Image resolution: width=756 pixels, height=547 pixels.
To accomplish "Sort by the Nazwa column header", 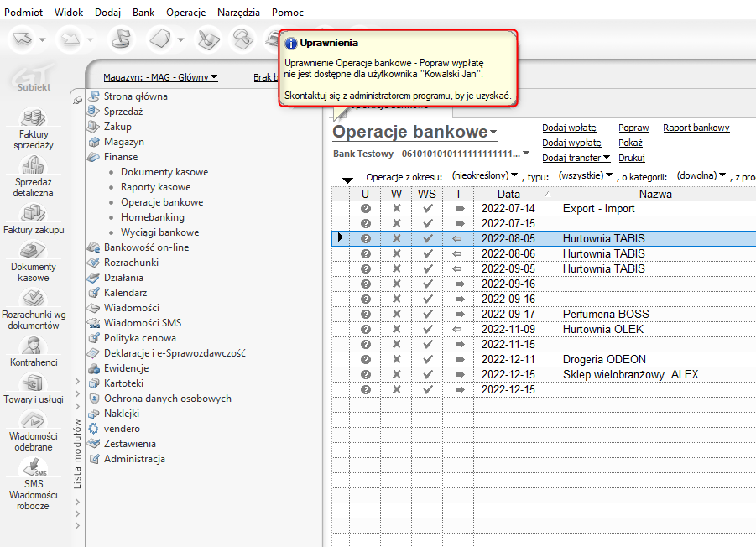I will tap(655, 194).
